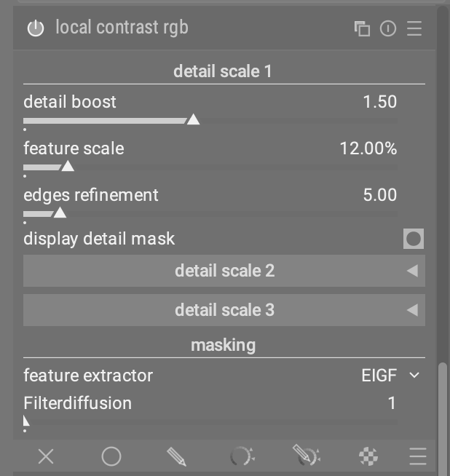
Task: Choose uniformly blend circle icon
Action: (x=111, y=456)
